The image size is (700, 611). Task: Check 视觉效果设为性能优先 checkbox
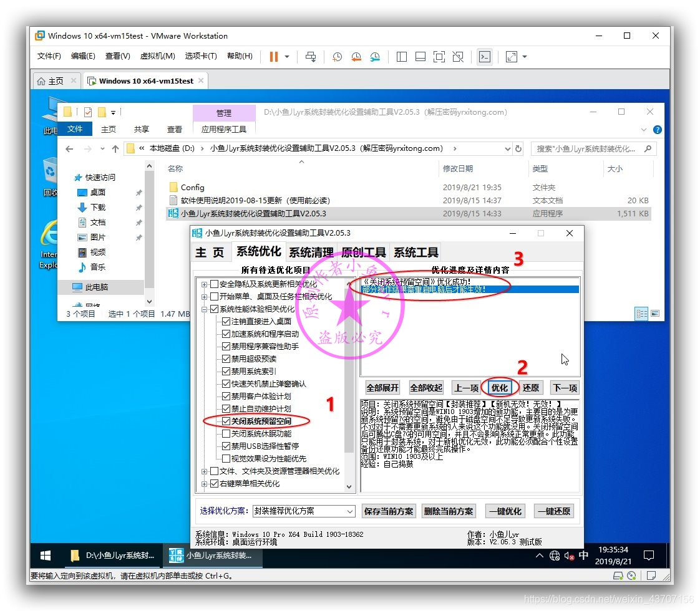[226, 459]
